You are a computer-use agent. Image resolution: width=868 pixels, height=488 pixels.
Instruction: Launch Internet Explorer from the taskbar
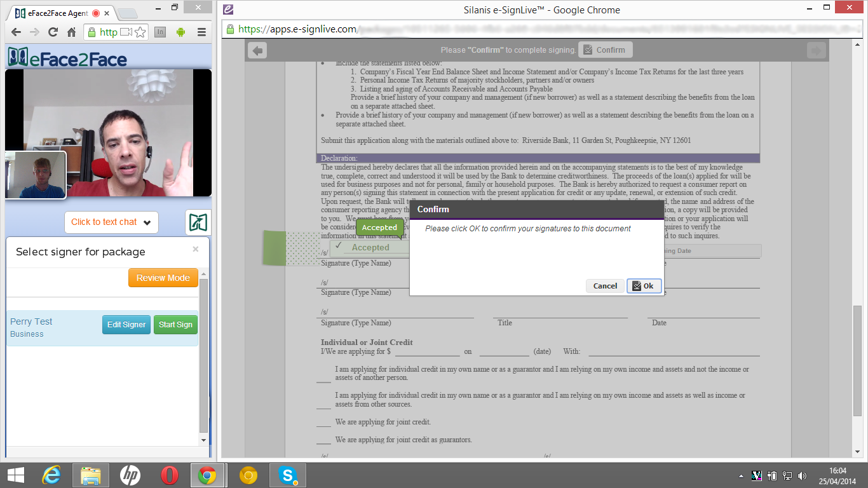tap(52, 475)
